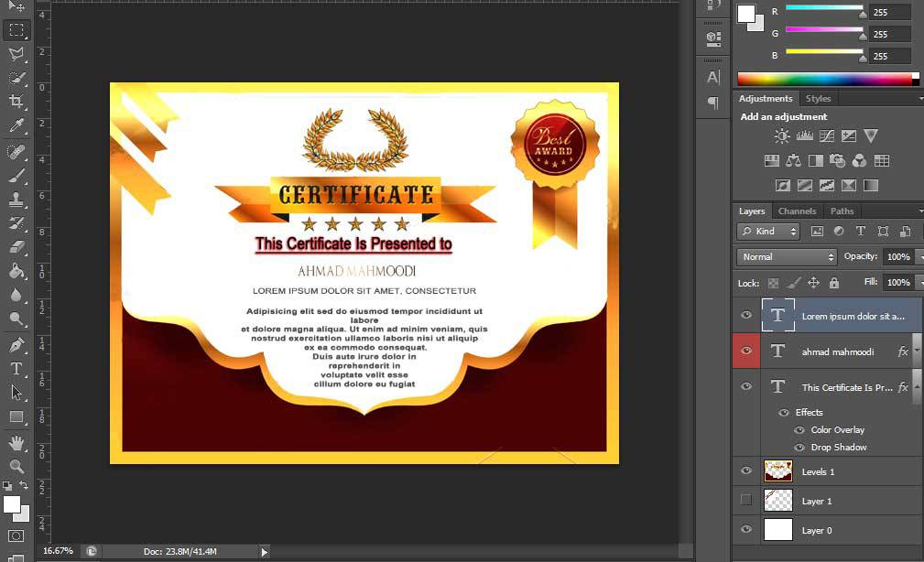Open the Normal blend mode dropdown

(787, 257)
